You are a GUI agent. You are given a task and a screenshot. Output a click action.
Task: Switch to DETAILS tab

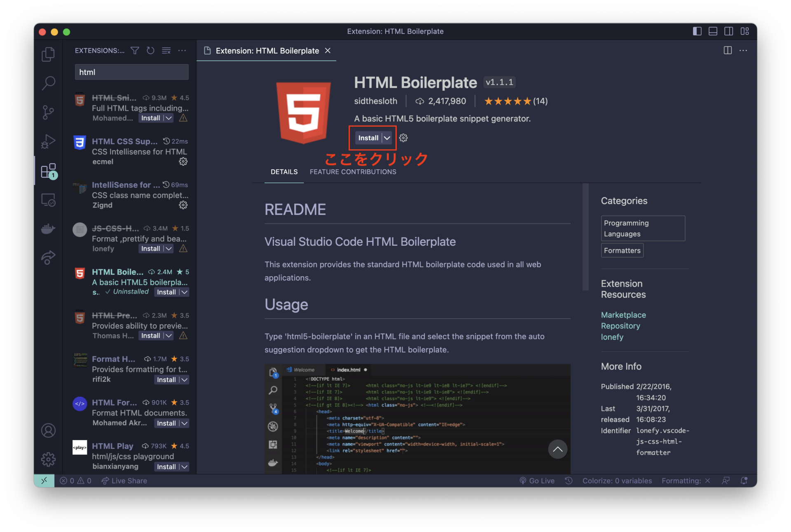pos(284,172)
